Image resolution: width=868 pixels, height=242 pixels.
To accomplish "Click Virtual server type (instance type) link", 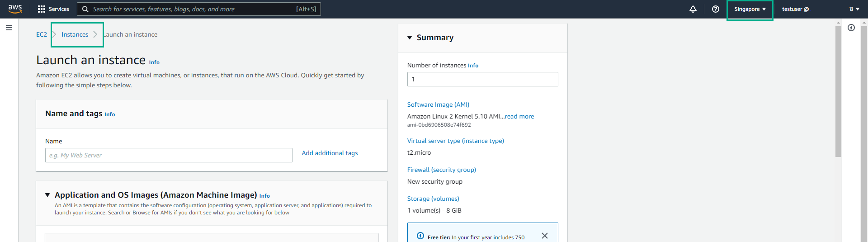I will point(456,141).
